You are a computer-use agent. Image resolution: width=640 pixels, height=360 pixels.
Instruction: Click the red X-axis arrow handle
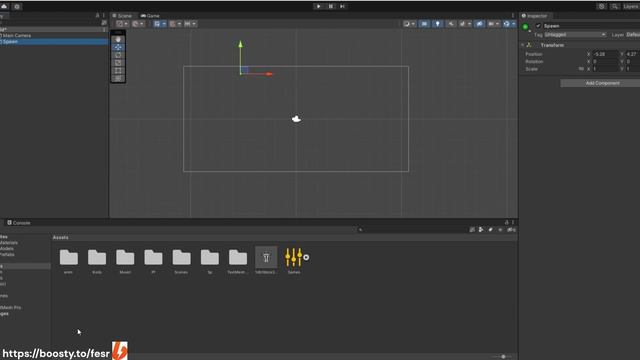pyautogui.click(x=269, y=74)
